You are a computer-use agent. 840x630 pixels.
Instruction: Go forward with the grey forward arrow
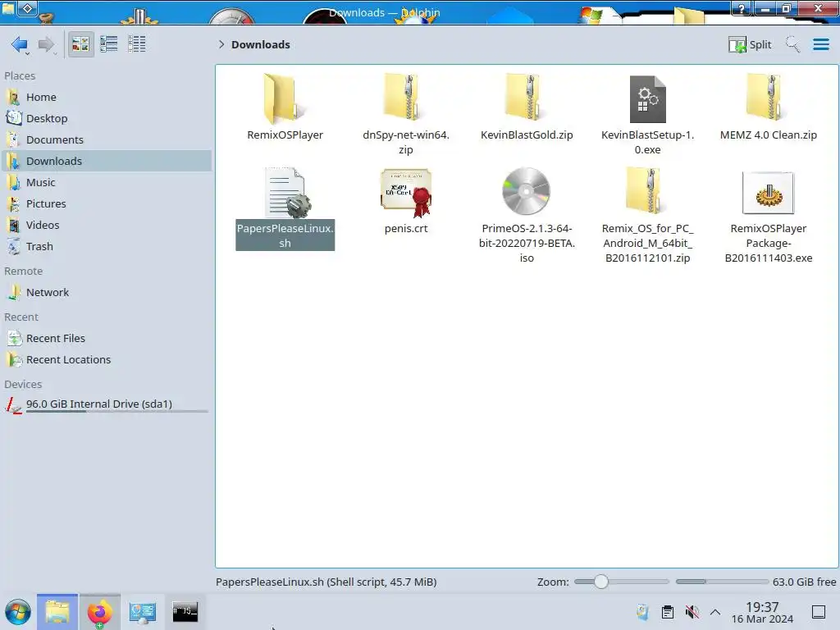(x=46, y=44)
